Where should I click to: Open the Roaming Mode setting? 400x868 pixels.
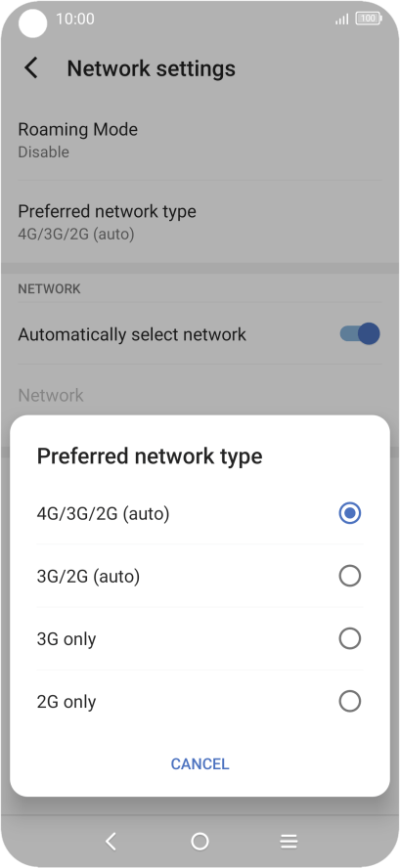click(200, 140)
